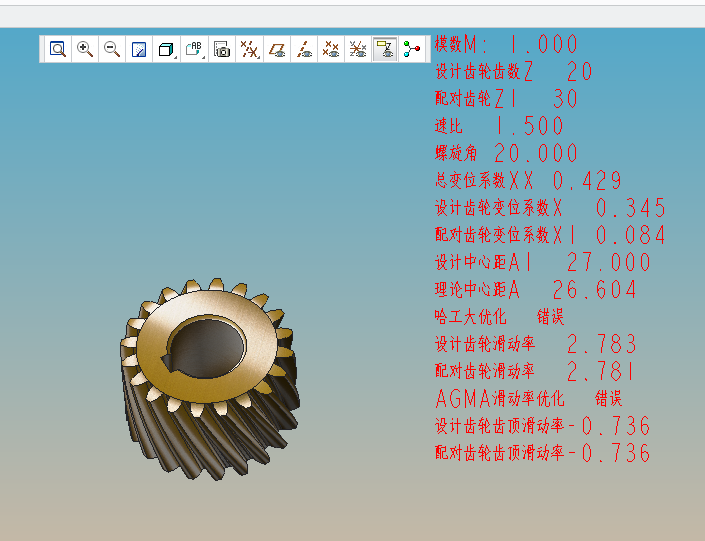Toggle datum plane display
Viewport: 705px width, 541px height.
277,49
